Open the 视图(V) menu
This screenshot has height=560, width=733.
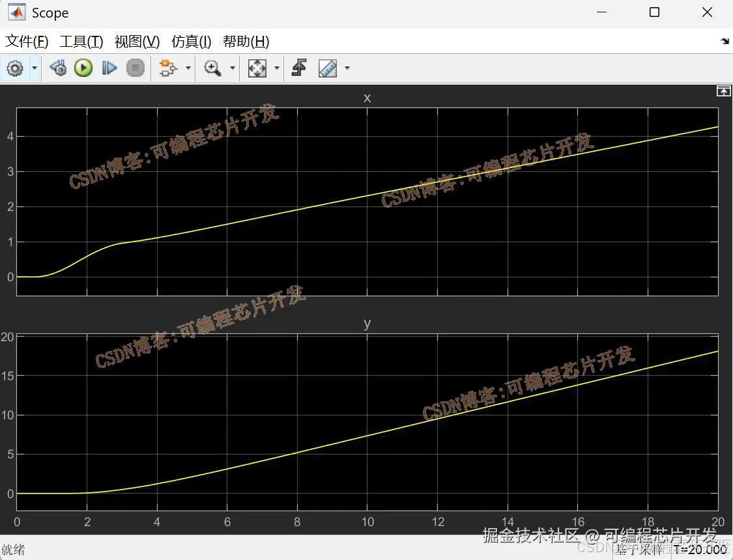pyautogui.click(x=137, y=42)
